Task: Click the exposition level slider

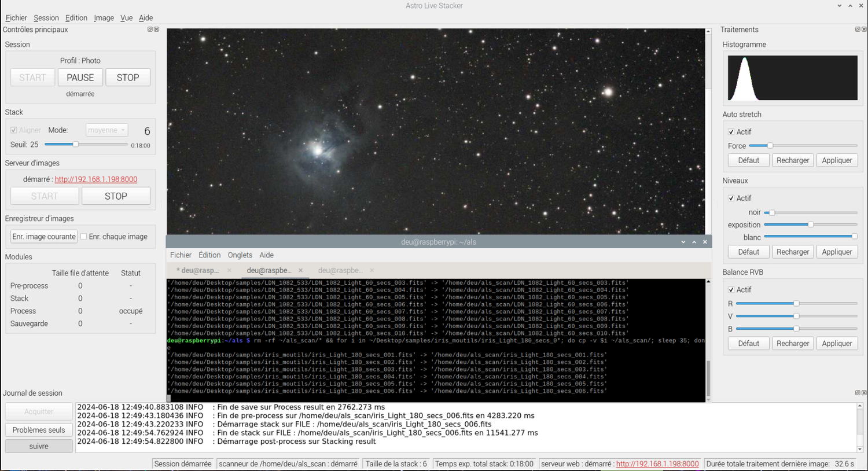Action: (x=811, y=225)
